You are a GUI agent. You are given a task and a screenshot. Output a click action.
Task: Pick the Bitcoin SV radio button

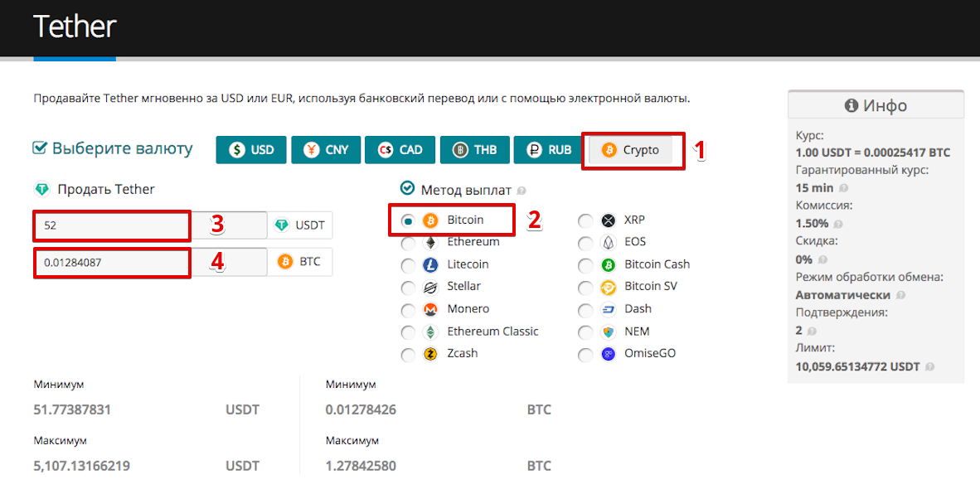(x=585, y=288)
